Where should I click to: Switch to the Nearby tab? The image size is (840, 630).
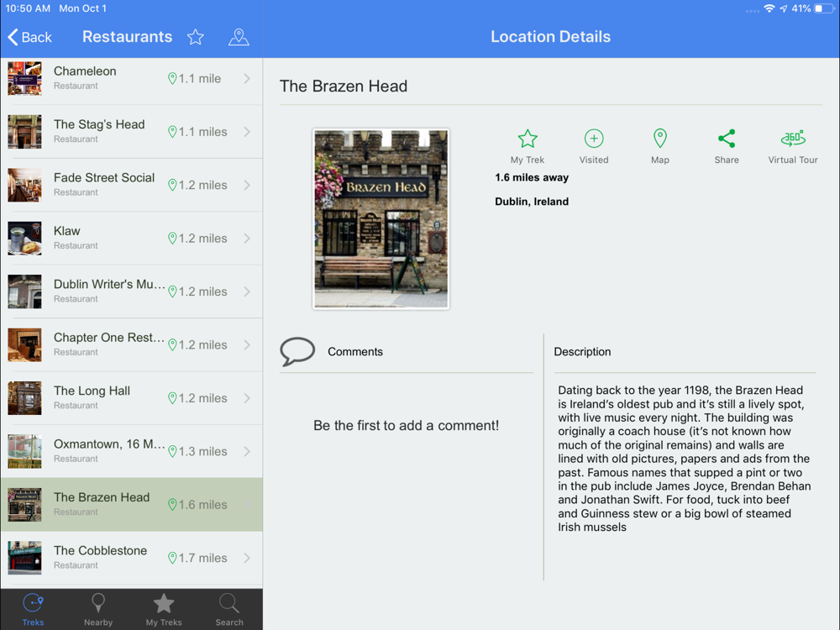pos(98,610)
